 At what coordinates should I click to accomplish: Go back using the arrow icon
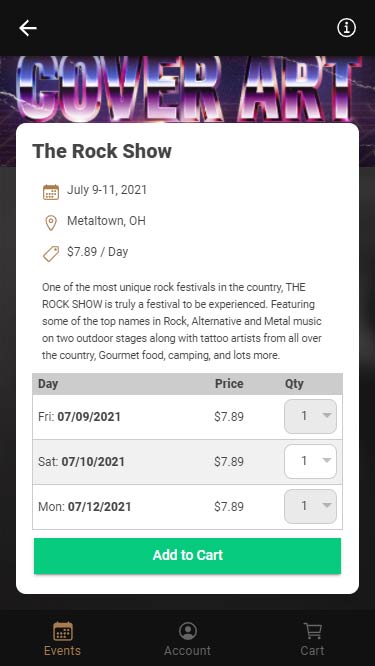pos(28,28)
